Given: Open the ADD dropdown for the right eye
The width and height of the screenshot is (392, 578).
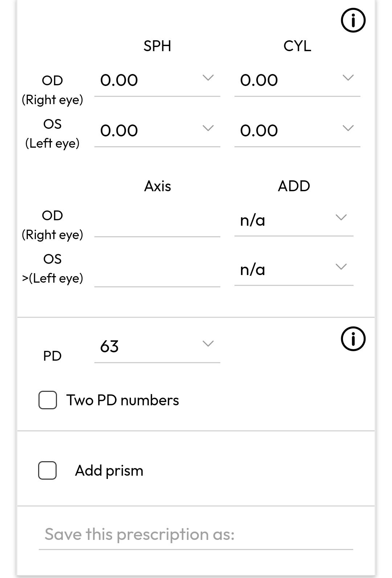Looking at the screenshot, I should pyautogui.click(x=341, y=217).
